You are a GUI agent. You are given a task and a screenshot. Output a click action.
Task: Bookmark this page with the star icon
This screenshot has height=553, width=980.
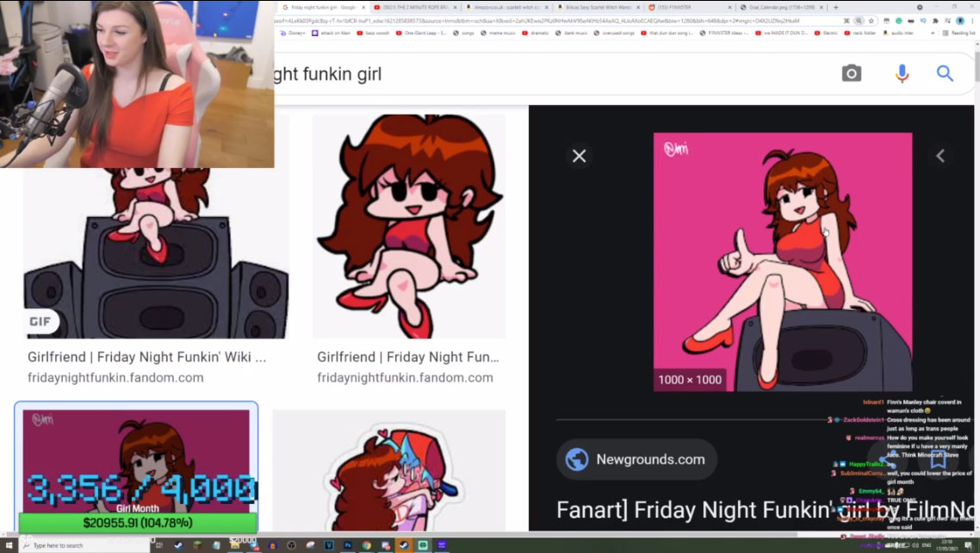coord(871,21)
